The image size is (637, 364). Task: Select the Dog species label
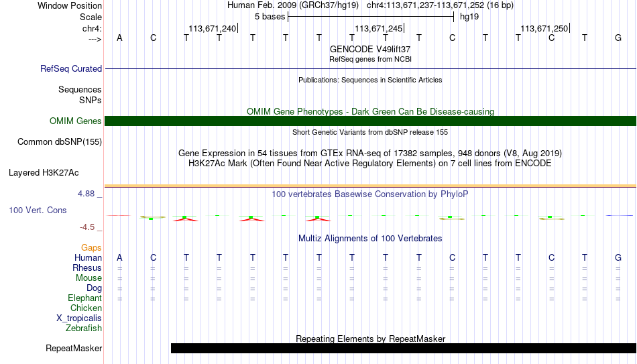[95, 288]
